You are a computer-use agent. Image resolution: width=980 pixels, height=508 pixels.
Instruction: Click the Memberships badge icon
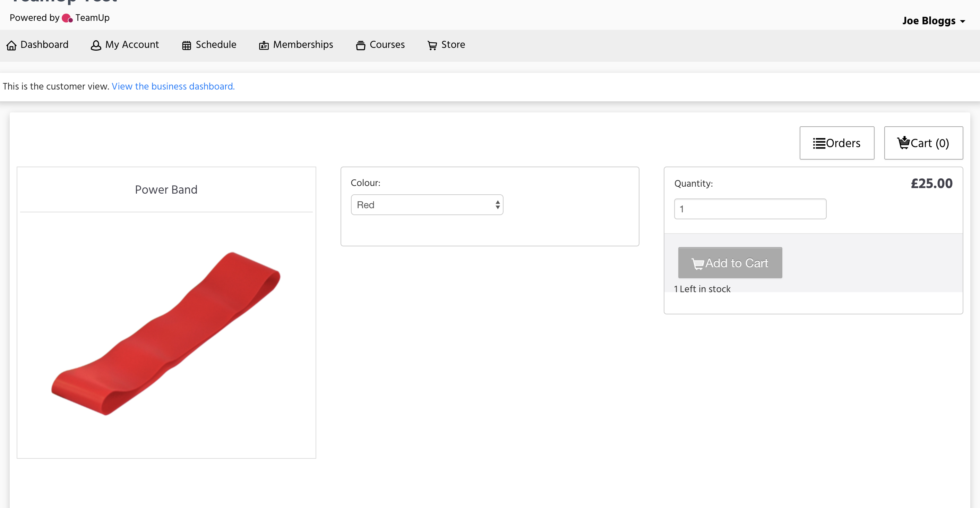click(x=264, y=46)
